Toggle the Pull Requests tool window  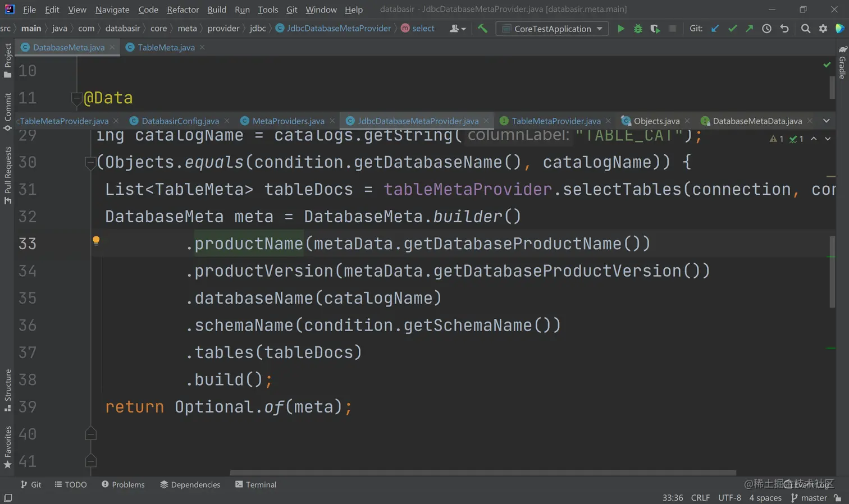click(x=7, y=175)
